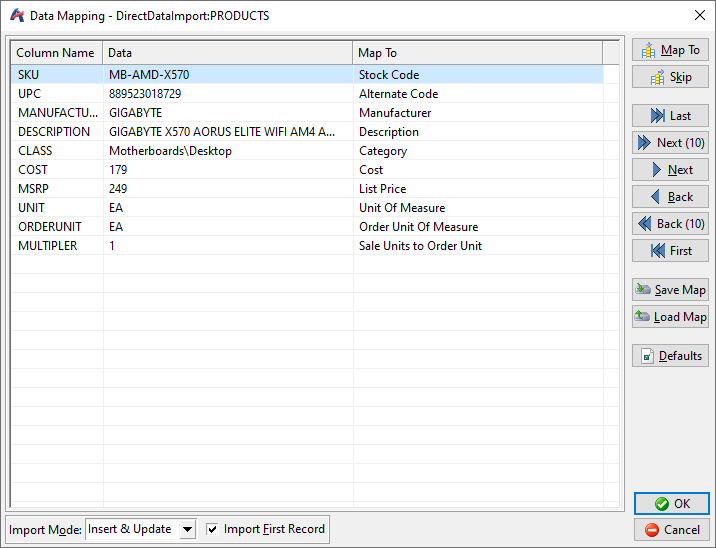
Task: Cancel the data mapping dialog
Action: tap(671, 530)
